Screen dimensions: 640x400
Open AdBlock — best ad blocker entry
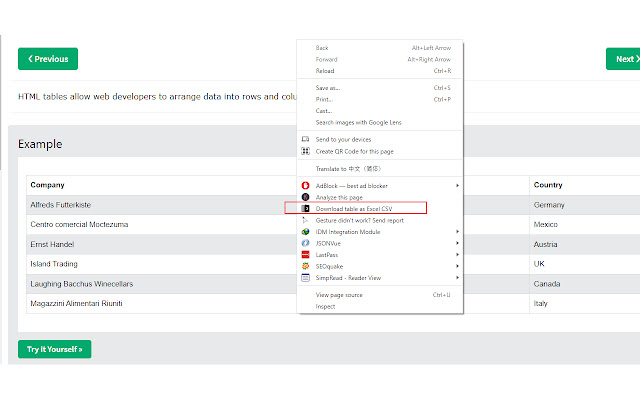(x=380, y=186)
